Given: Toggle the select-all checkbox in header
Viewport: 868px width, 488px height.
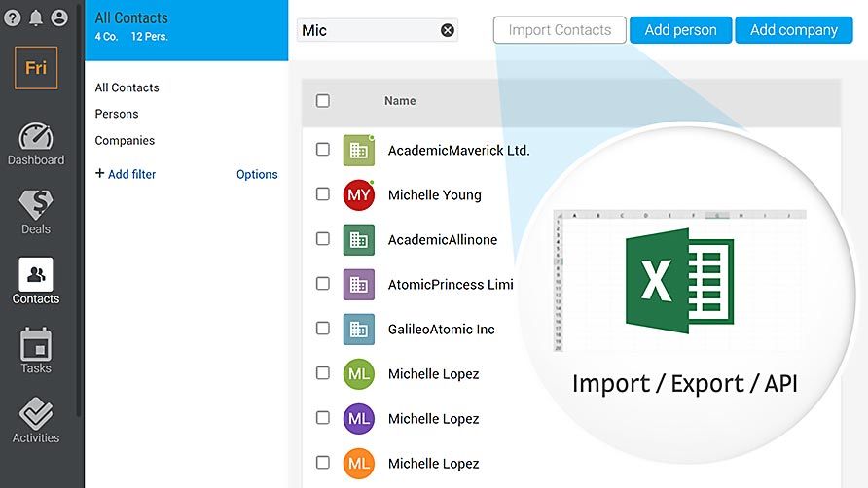Looking at the screenshot, I should pyautogui.click(x=323, y=101).
